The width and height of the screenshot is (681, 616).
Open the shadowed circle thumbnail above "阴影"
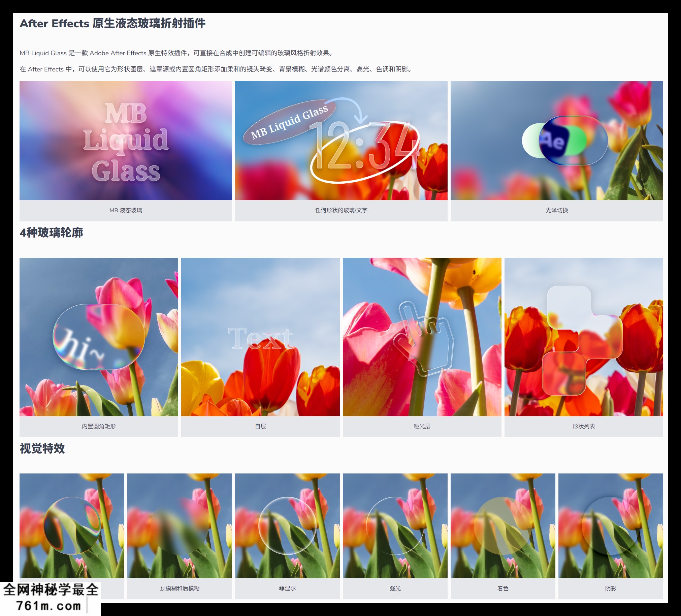611,526
